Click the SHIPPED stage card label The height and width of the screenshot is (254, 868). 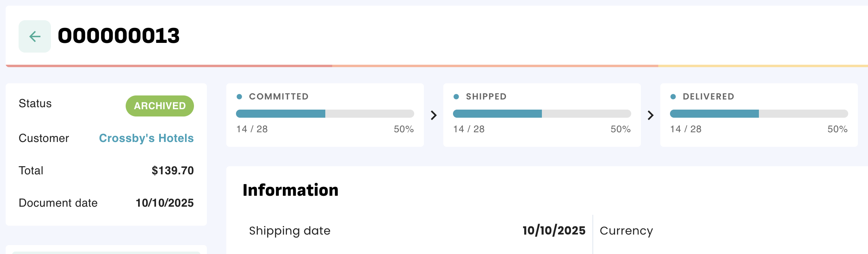coord(486,97)
